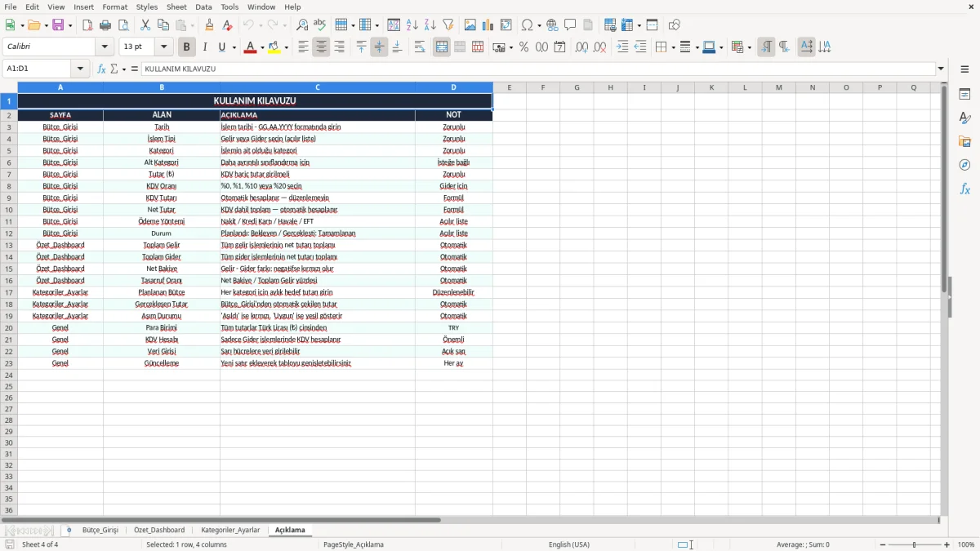Toggle Italic formatting
This screenshot has height=551, width=980.
[x=205, y=47]
